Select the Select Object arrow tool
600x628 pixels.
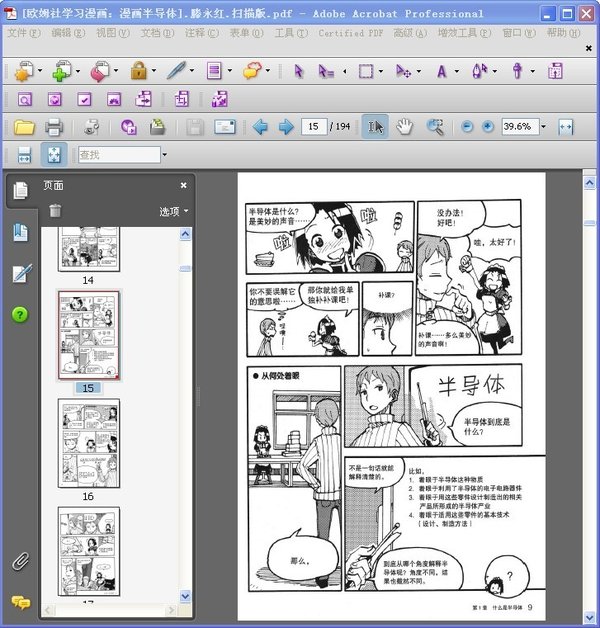[298, 71]
